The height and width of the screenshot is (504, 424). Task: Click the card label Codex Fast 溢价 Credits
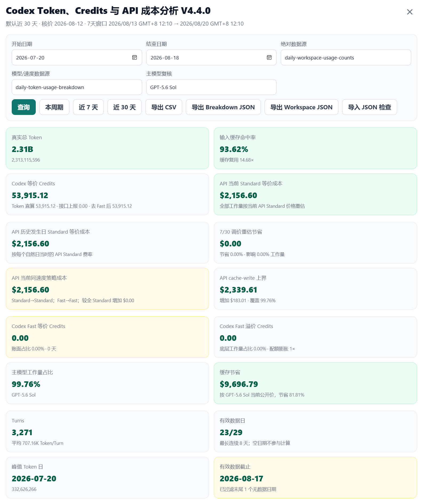[x=246, y=326]
